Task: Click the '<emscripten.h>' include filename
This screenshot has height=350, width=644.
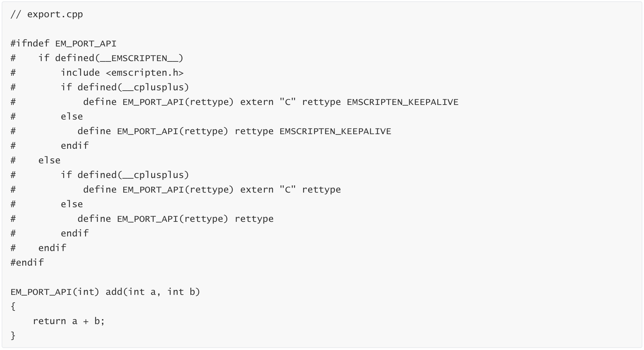Action: pos(145,73)
